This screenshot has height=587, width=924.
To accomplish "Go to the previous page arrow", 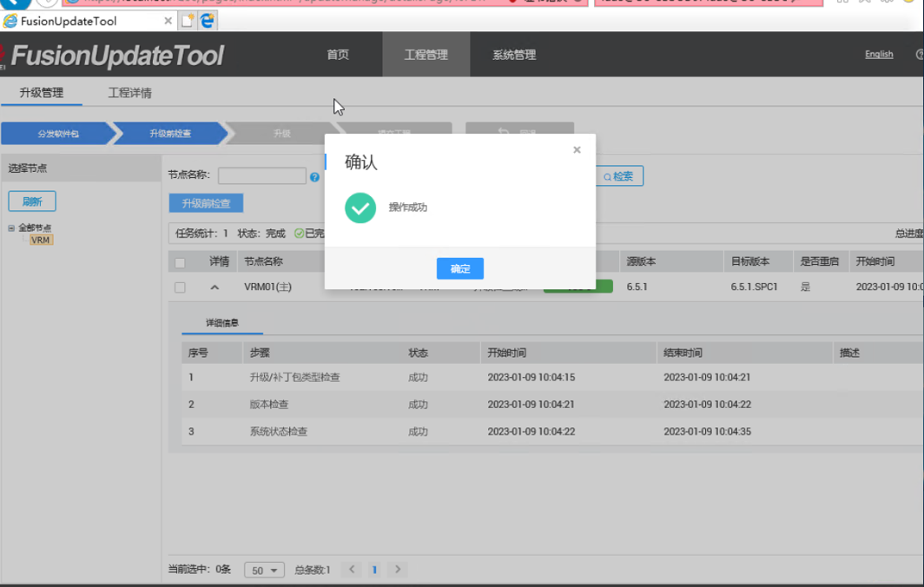I will [x=352, y=570].
